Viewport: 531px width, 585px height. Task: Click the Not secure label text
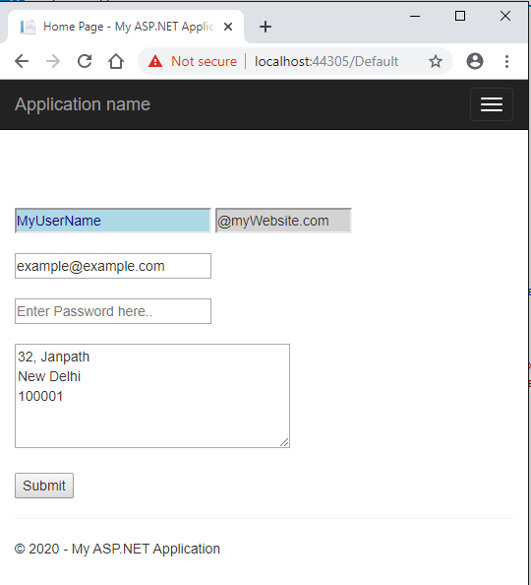click(x=204, y=61)
